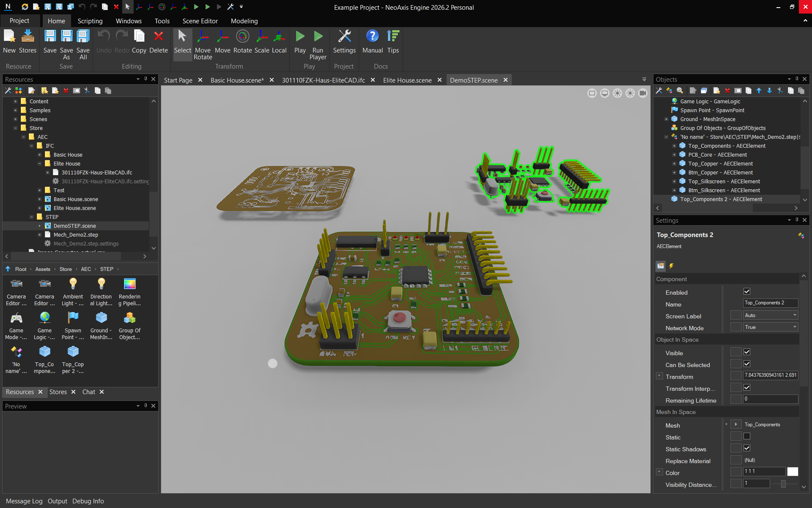This screenshot has height=508, width=812.
Task: Toggle the Enabled checkbox
Action: [747, 291]
